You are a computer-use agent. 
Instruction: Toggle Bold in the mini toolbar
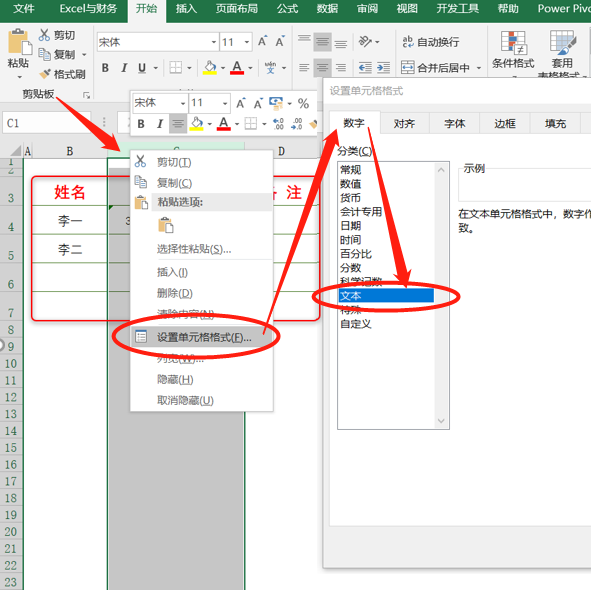141,124
